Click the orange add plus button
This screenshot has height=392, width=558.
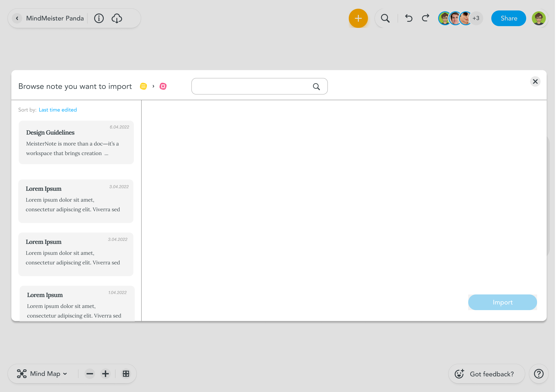point(358,18)
